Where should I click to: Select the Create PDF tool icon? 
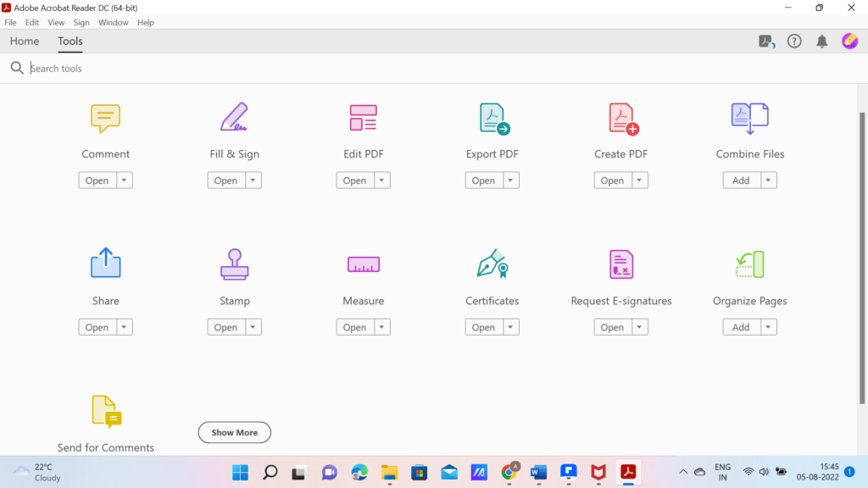[623, 119]
